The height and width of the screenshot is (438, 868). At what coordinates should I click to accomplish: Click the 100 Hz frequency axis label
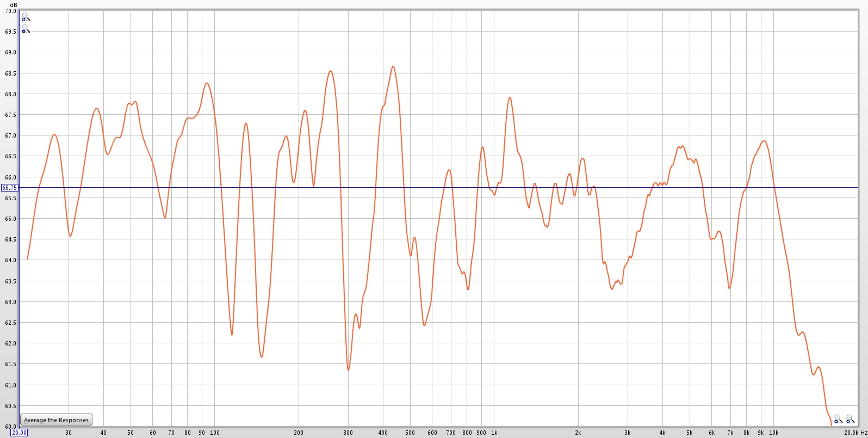(x=215, y=433)
